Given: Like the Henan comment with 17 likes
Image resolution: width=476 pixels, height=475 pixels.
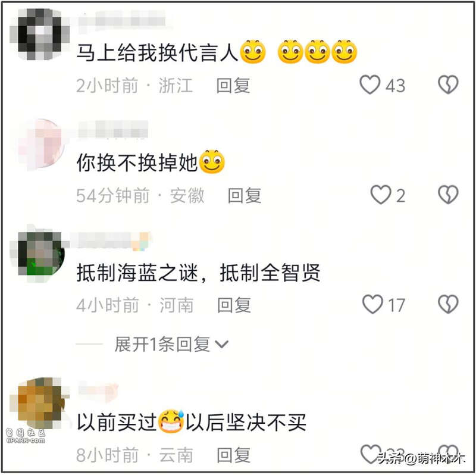Looking at the screenshot, I should pos(372,304).
